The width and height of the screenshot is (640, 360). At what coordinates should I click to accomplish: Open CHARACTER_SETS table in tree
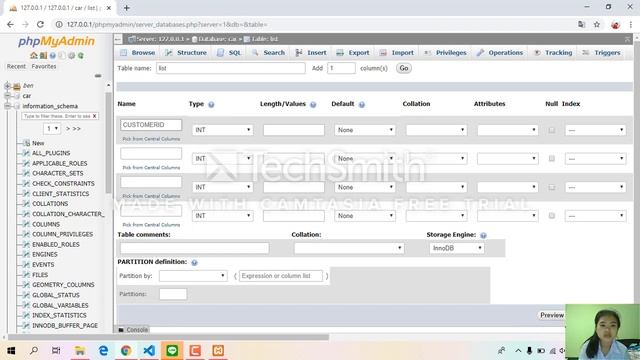pyautogui.click(x=58, y=173)
